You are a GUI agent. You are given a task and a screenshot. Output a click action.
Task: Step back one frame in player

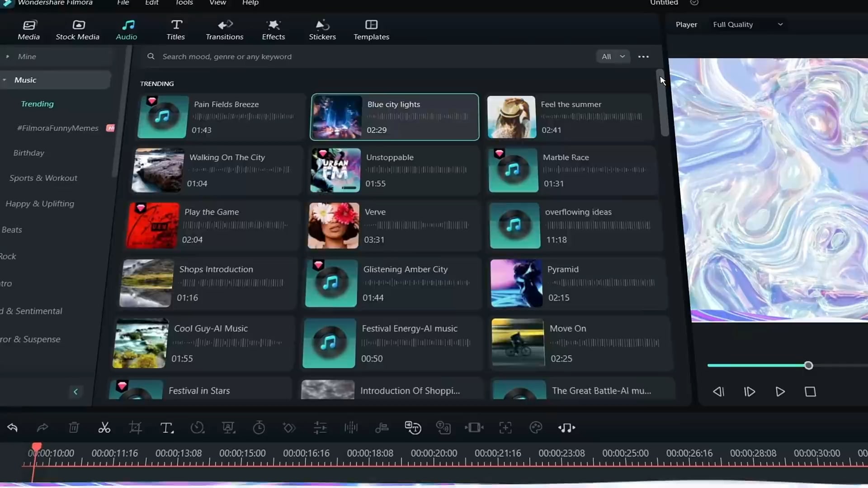(x=718, y=392)
